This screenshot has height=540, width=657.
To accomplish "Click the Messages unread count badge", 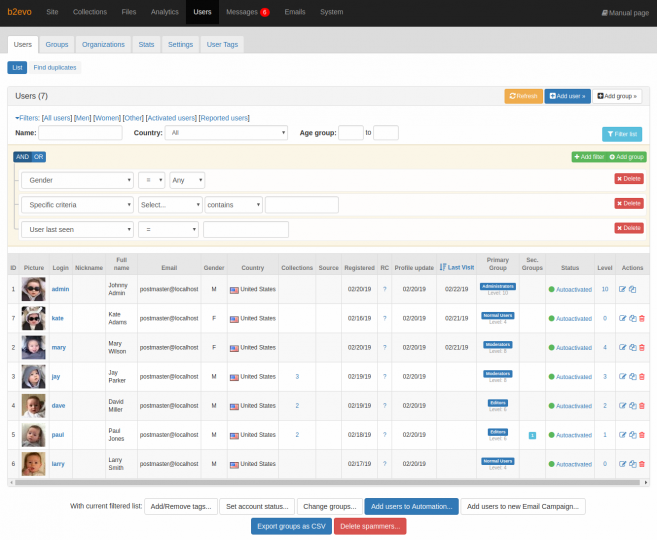I will tap(264, 12).
